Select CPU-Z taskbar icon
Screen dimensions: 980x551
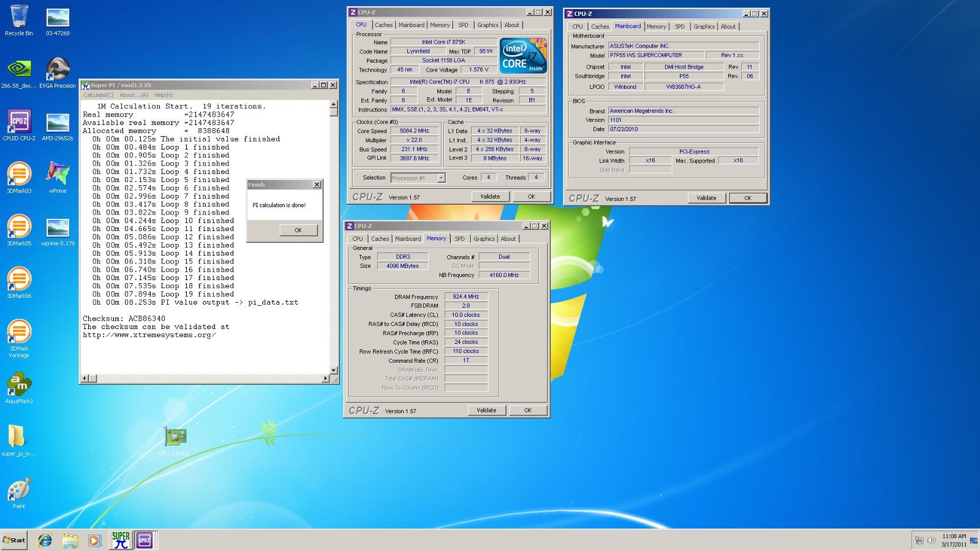pos(145,540)
